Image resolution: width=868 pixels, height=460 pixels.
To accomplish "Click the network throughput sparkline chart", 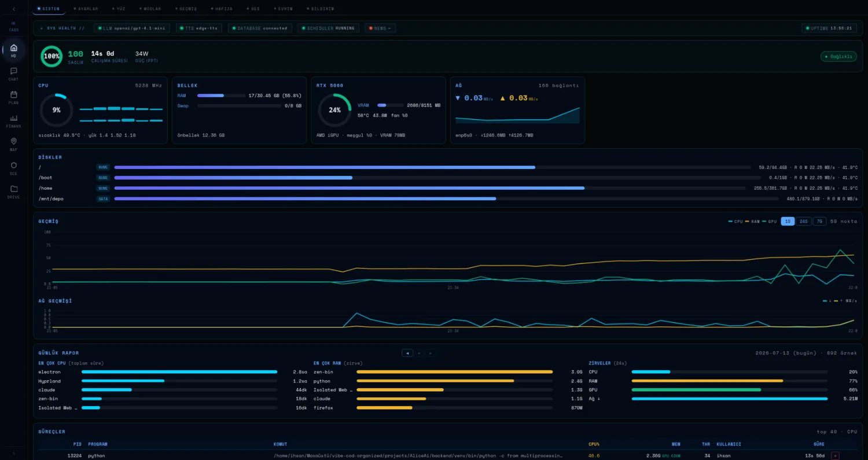I will (x=517, y=115).
